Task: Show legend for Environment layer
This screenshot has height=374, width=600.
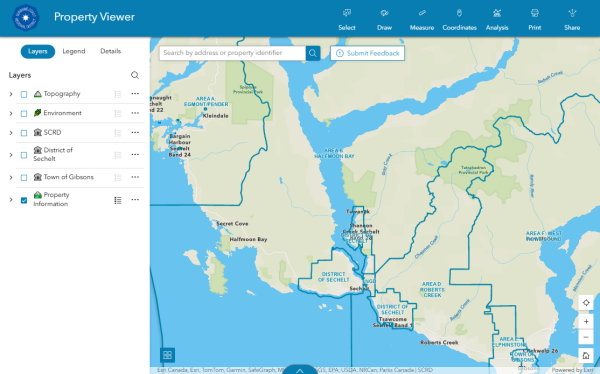Action: point(118,113)
